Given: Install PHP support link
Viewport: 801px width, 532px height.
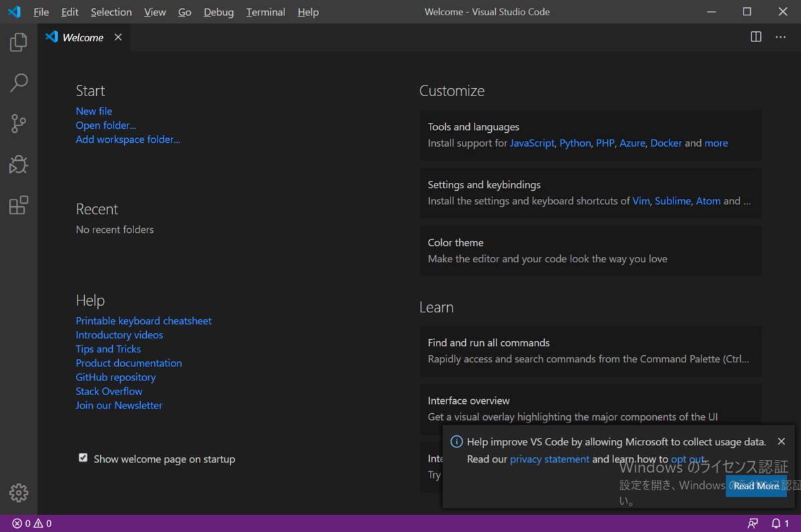Looking at the screenshot, I should (x=605, y=144).
